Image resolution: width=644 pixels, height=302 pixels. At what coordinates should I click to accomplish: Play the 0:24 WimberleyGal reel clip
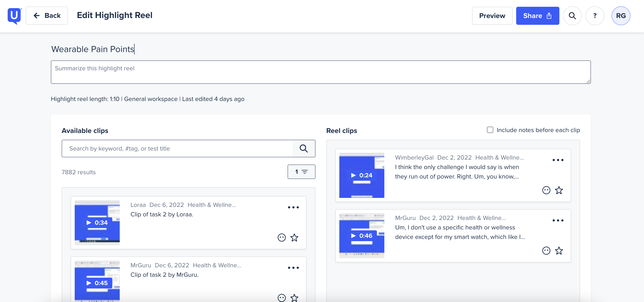pos(362,175)
